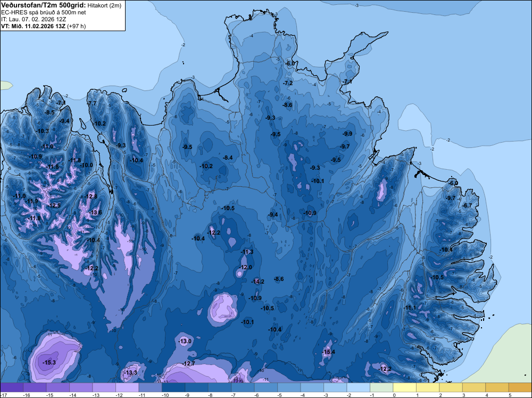Click the title 'Veðurstofan/T2m 500grid:'

coord(44,5)
